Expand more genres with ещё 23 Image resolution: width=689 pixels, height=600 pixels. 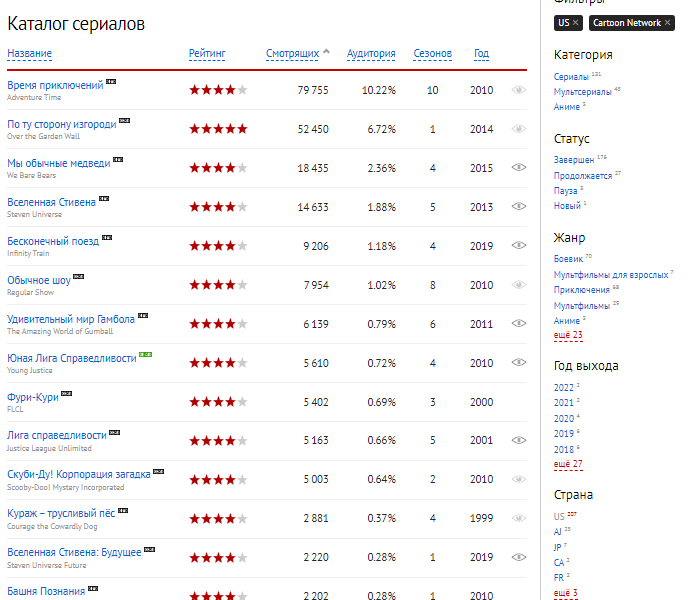[568, 335]
